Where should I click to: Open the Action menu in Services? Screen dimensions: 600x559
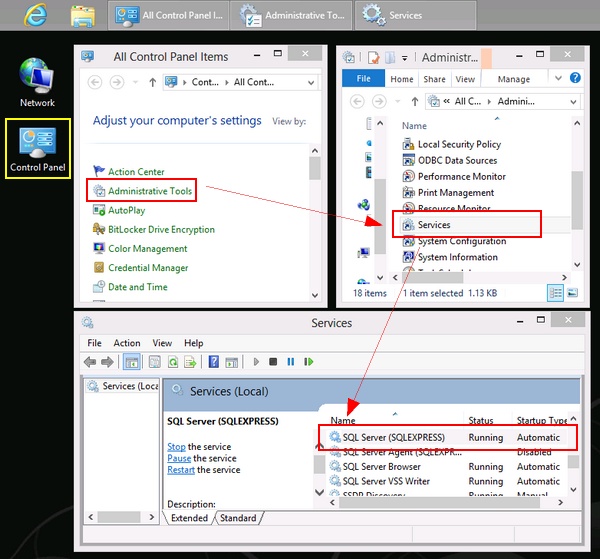click(127, 343)
